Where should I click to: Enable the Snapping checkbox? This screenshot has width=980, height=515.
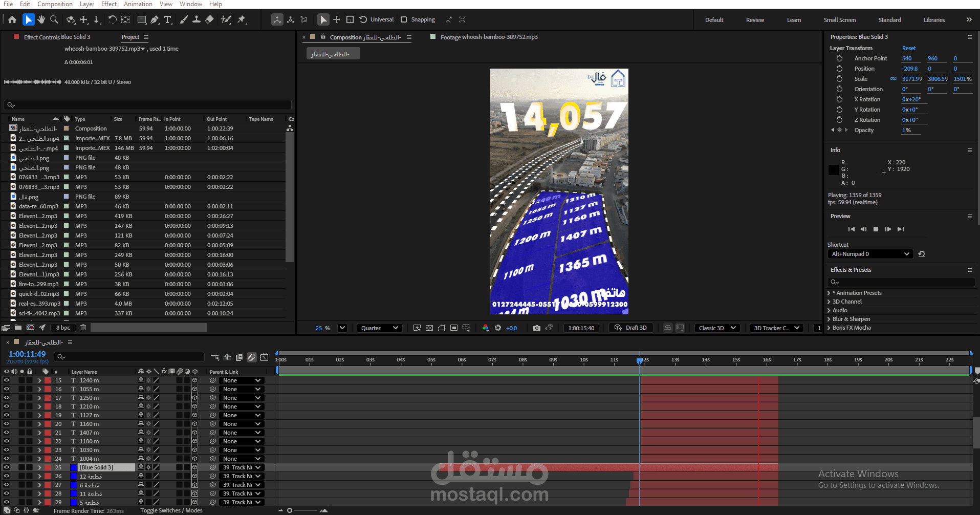(x=404, y=20)
